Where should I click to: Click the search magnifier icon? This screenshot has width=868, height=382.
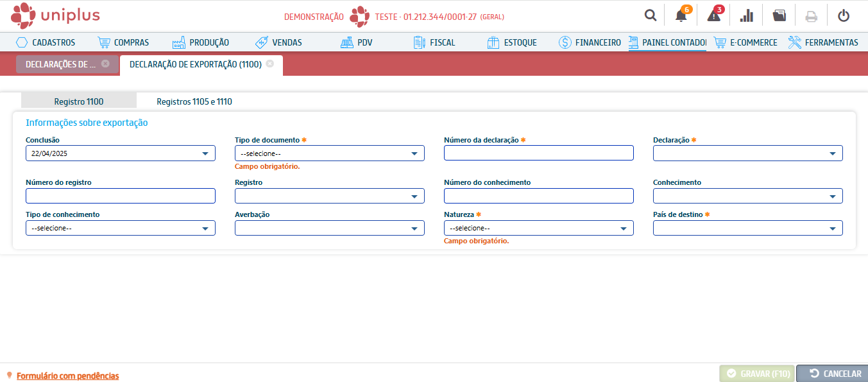point(651,16)
